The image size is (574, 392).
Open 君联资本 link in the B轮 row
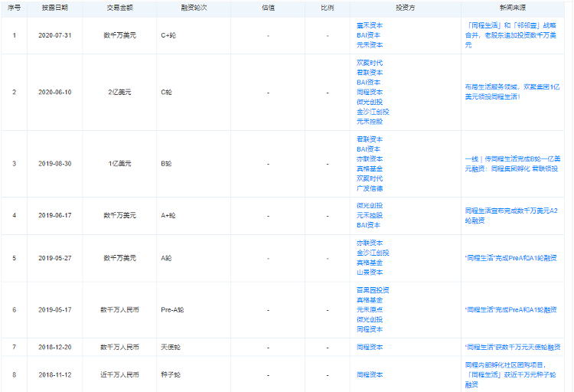click(x=370, y=139)
